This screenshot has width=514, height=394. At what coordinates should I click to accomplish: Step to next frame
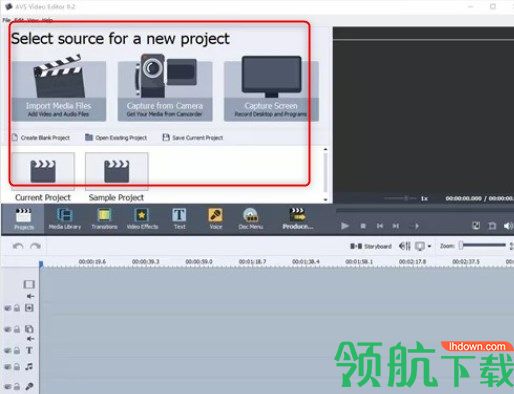click(x=396, y=226)
